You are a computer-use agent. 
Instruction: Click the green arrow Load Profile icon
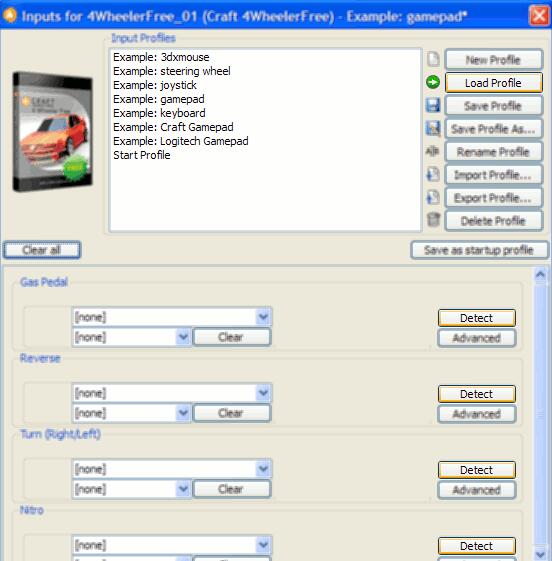(x=433, y=82)
